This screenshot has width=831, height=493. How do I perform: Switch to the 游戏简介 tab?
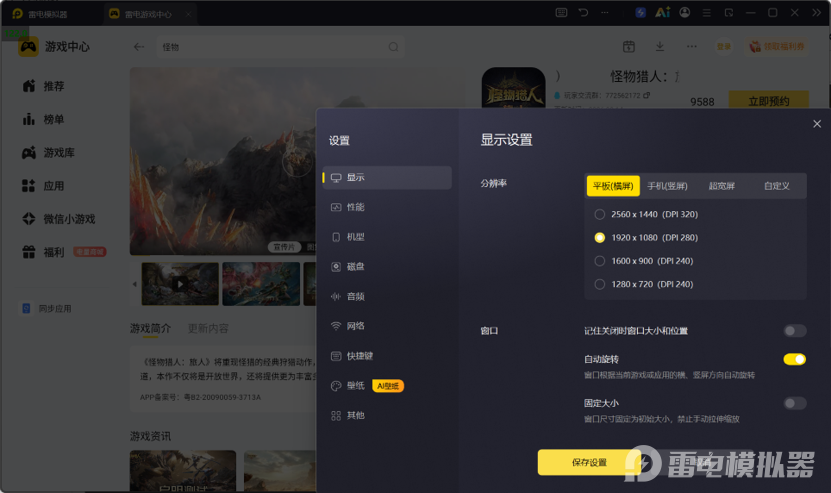[x=151, y=329]
